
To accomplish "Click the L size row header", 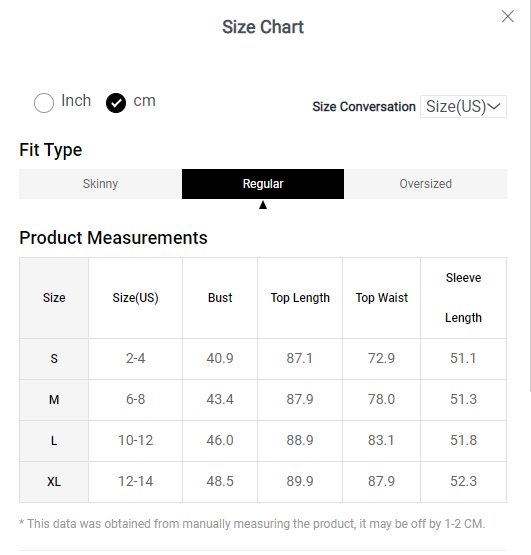I will pos(54,441).
